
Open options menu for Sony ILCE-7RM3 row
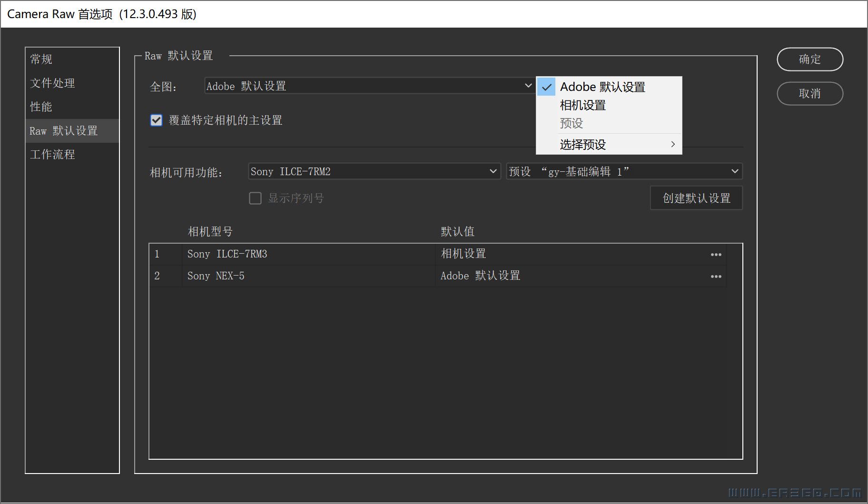coord(716,255)
